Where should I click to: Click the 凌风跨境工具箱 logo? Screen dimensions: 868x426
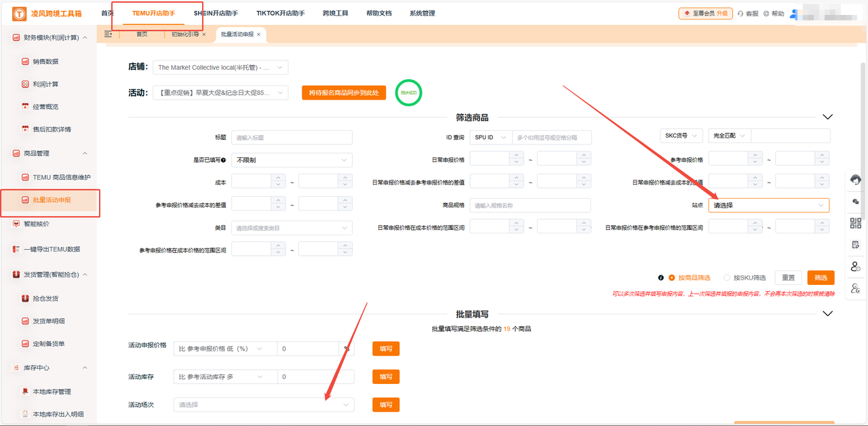tap(42, 12)
